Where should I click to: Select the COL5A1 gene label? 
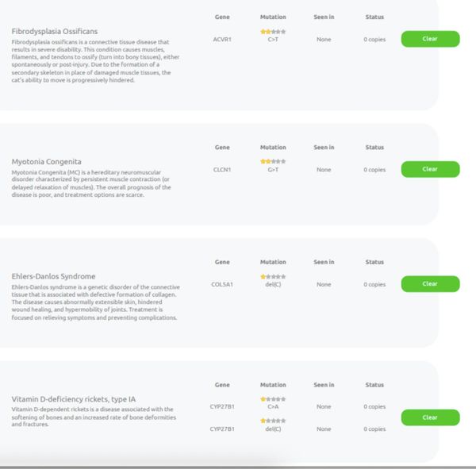click(222, 284)
